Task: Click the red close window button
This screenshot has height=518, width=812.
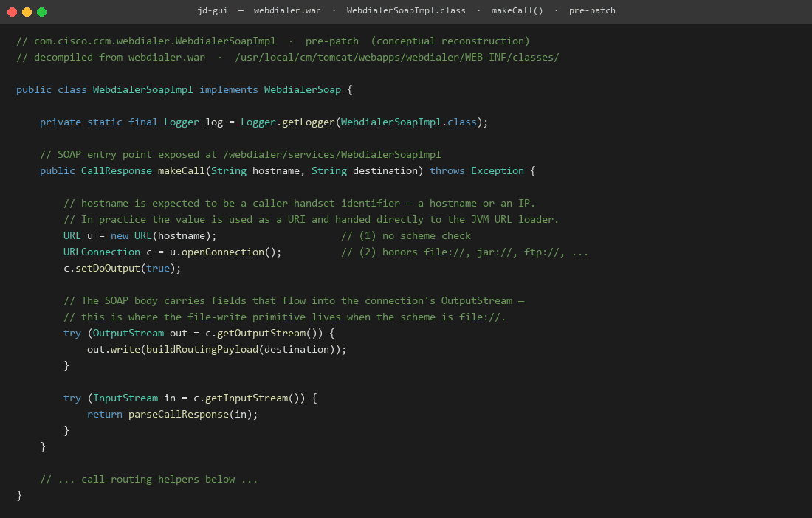Action: (x=12, y=12)
